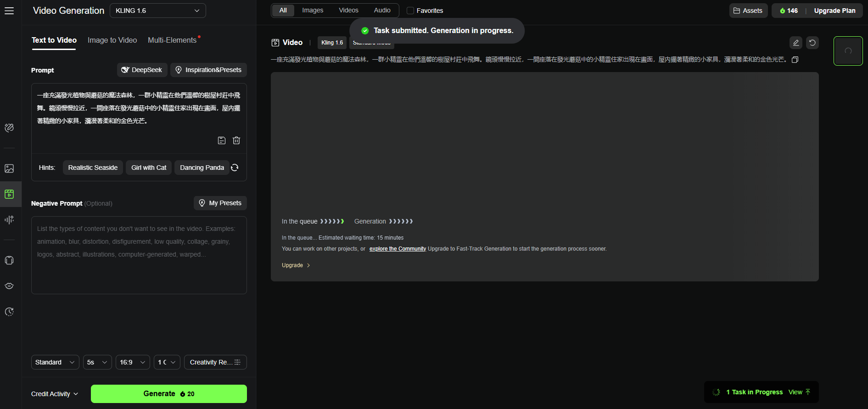This screenshot has width=868, height=409.
Task: Toggle the Favorites checkbox
Action: 410,11
